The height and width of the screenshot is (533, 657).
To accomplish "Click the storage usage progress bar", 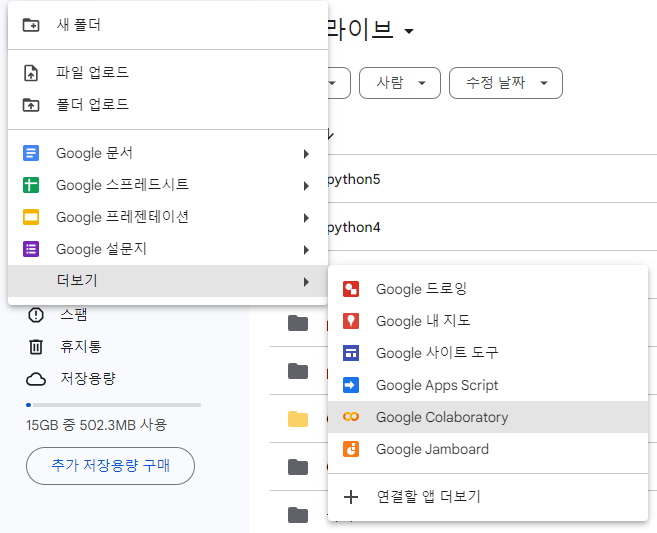I will click(113, 405).
